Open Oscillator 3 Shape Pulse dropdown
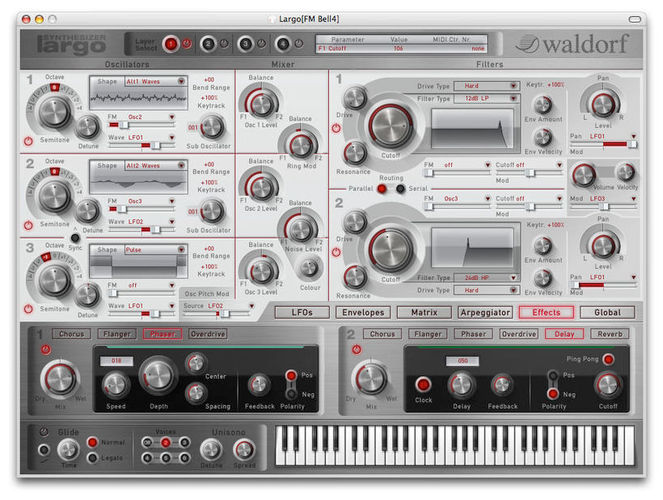The image size is (663, 500). (x=156, y=250)
